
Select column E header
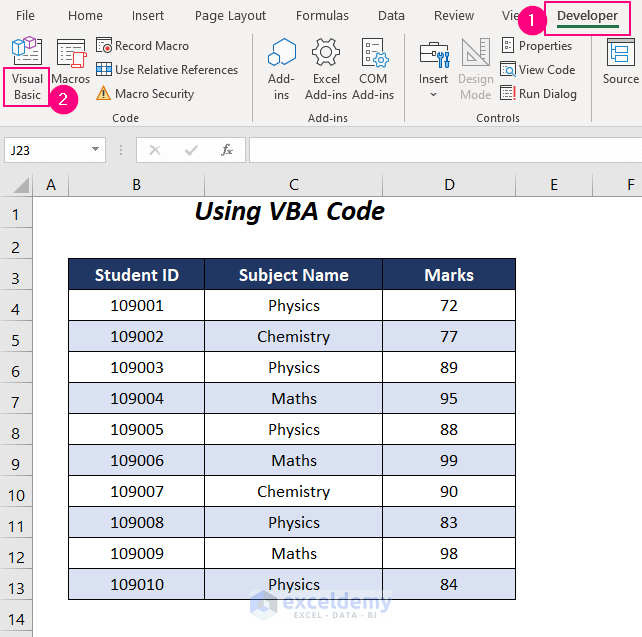[x=554, y=185]
